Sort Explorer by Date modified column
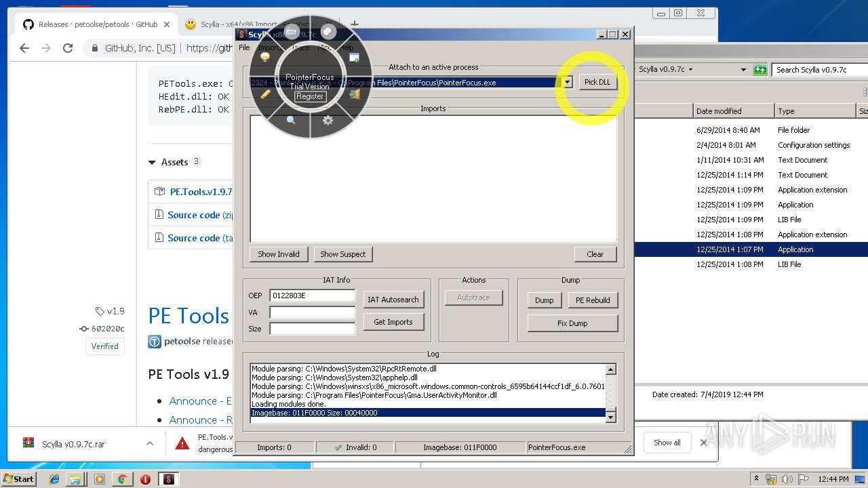Viewport: 868px width, 488px height. [x=733, y=111]
